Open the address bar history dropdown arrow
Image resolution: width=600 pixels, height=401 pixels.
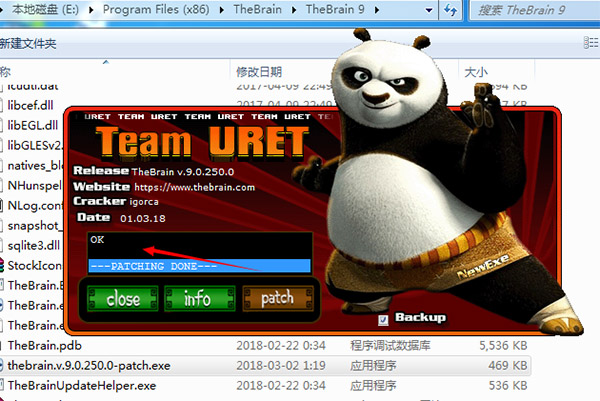(x=429, y=10)
